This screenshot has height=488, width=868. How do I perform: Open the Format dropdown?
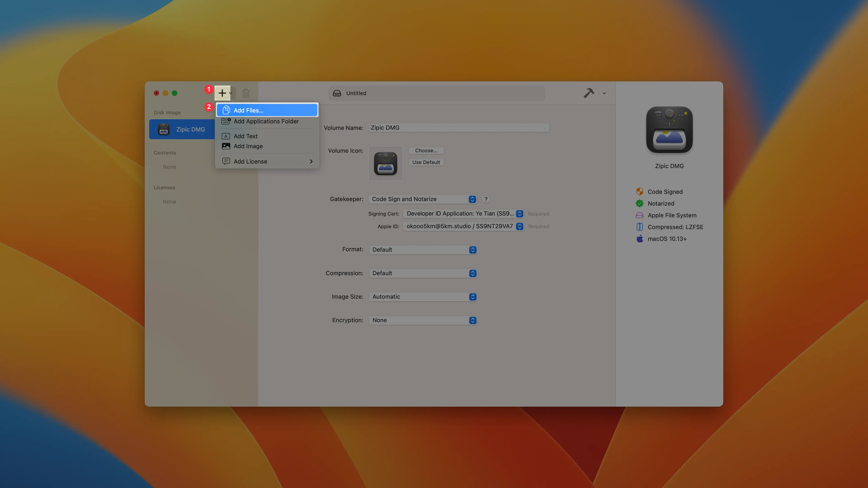point(422,250)
